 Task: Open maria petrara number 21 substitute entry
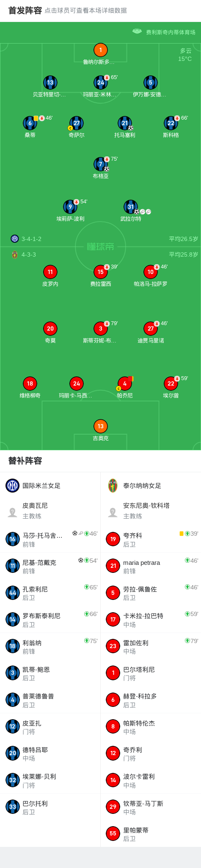point(151,566)
